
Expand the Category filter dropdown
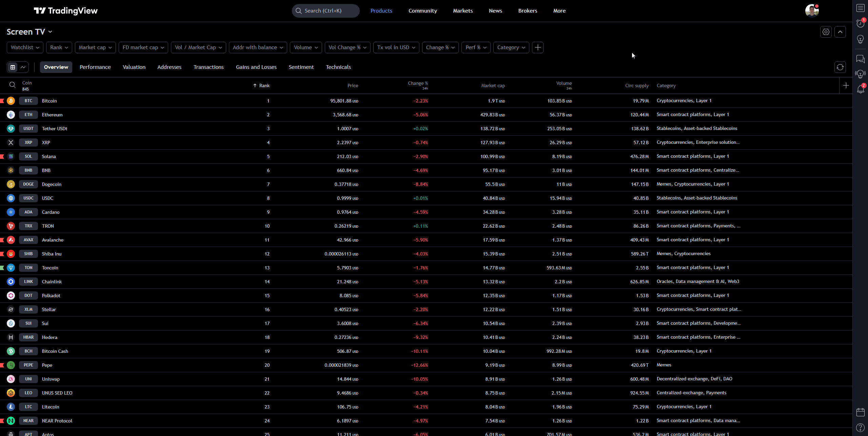point(511,48)
